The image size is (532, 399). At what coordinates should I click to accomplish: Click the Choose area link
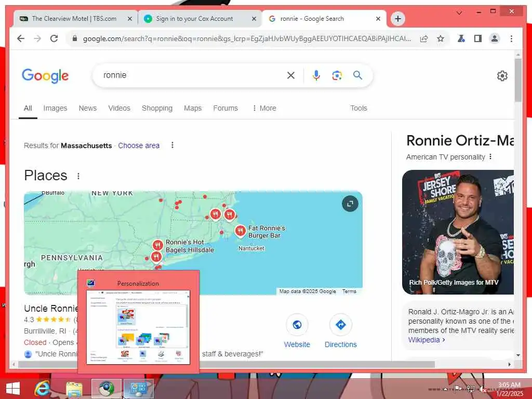point(139,145)
